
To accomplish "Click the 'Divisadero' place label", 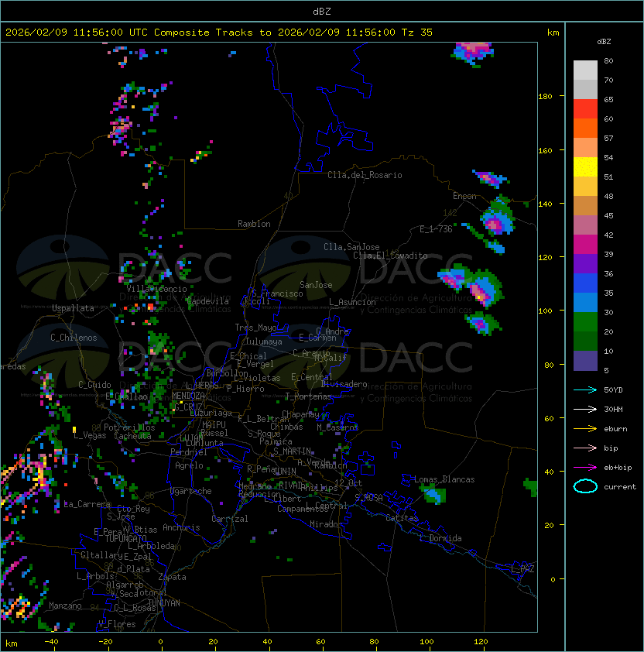I will tap(344, 384).
